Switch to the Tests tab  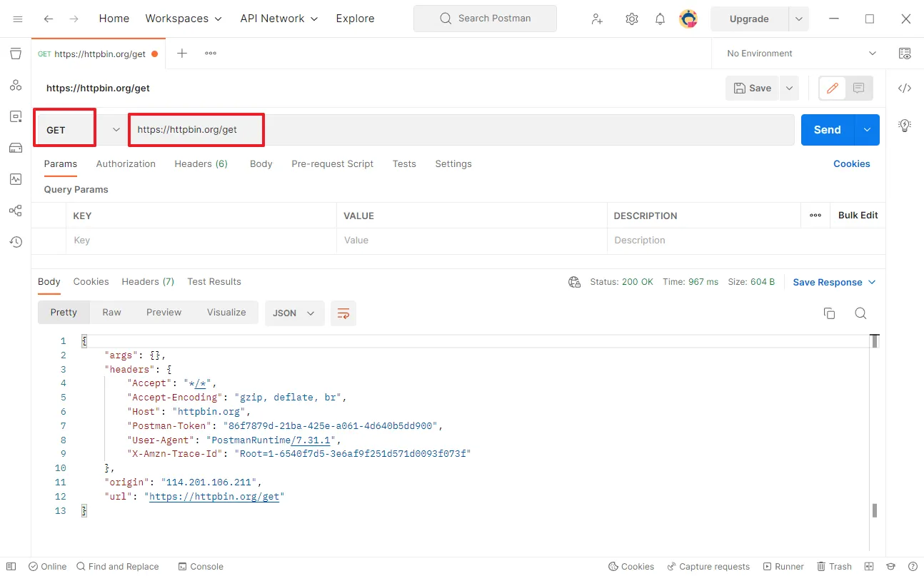point(404,164)
